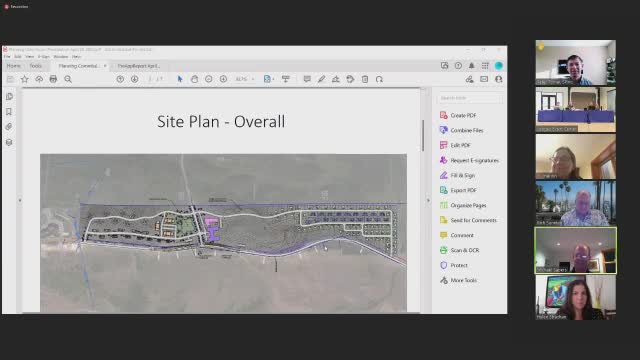Rotate page with the rotate icon
This screenshot has height=360, width=640.
pyautogui.click(x=379, y=79)
